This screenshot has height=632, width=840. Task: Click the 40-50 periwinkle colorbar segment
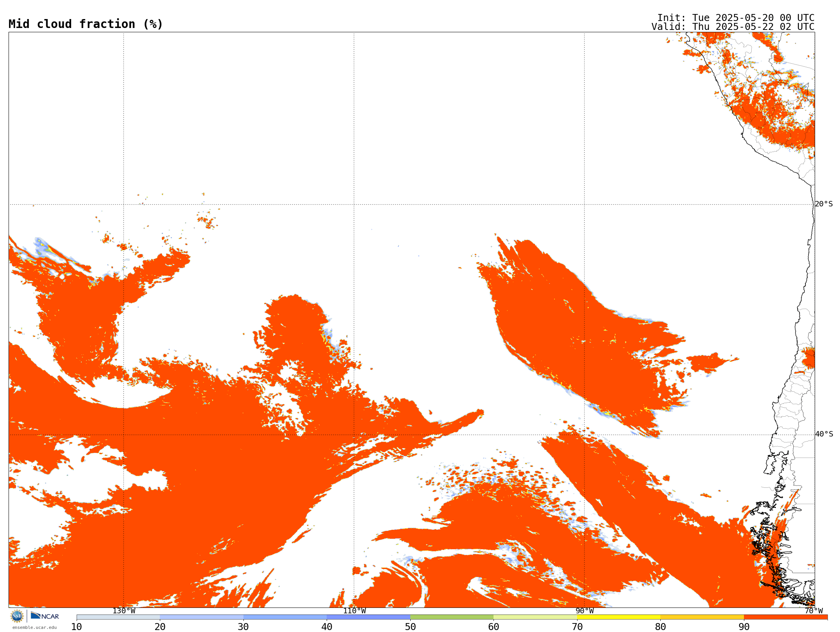(x=368, y=617)
